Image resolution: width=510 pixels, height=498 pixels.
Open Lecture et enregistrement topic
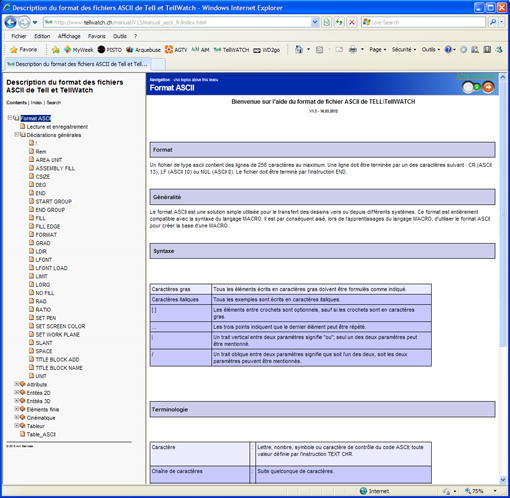point(57,127)
